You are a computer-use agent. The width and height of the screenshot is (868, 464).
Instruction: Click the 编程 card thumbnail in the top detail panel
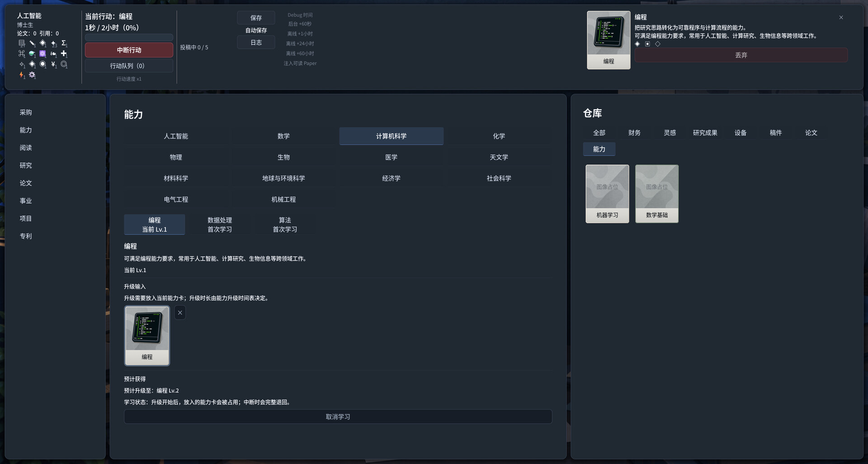[609, 40]
